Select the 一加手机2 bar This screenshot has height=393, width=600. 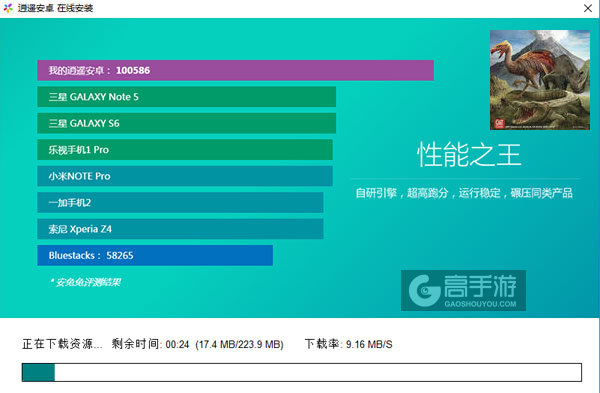180,202
